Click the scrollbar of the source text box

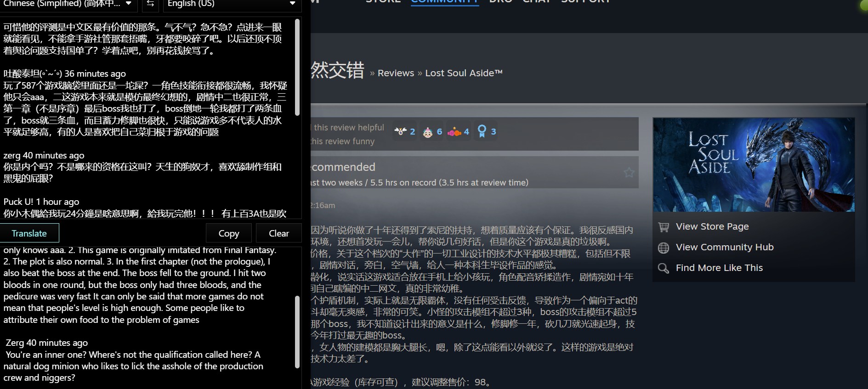click(297, 67)
